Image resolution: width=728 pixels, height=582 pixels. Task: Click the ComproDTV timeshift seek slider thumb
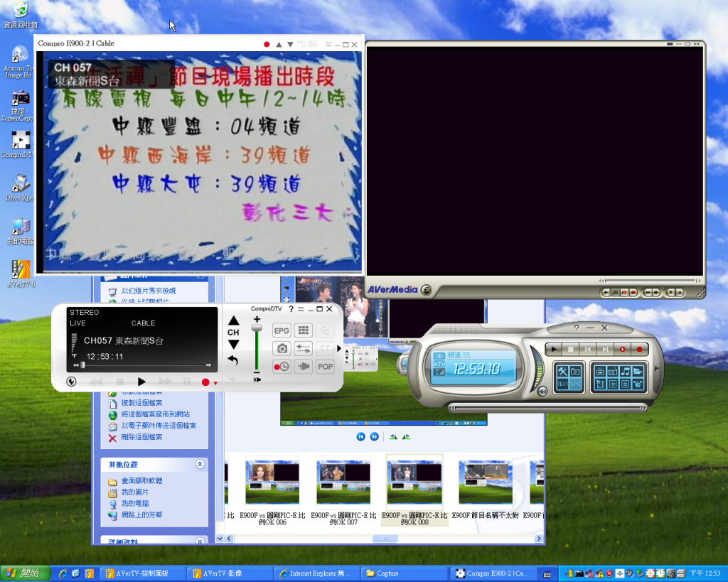coord(82,365)
